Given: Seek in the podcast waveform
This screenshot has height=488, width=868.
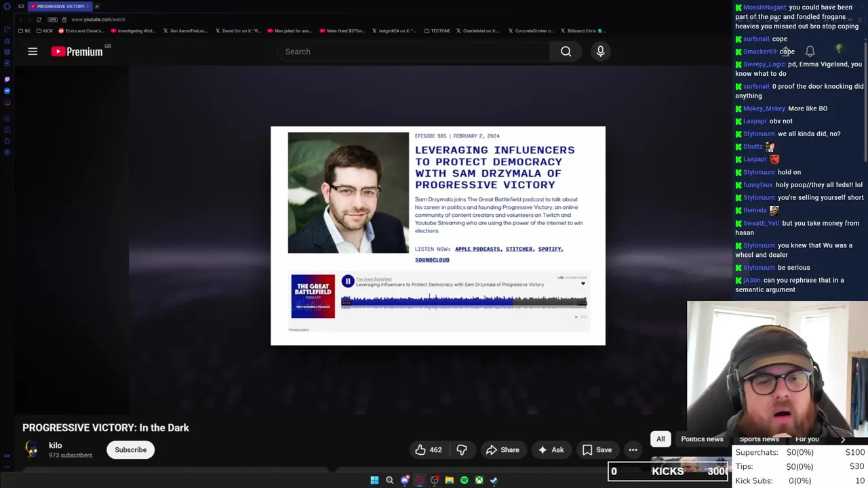Looking at the screenshot, I should [x=464, y=302].
